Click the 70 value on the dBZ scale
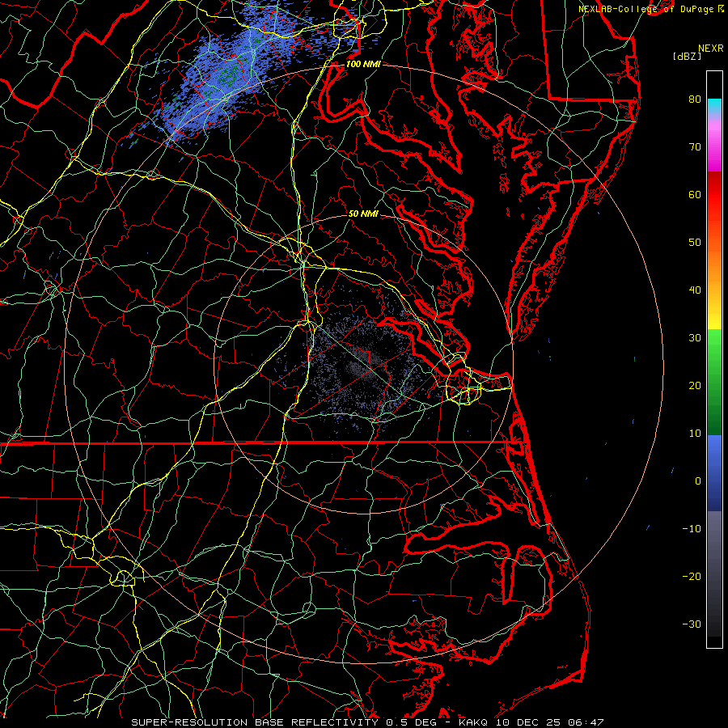The width and height of the screenshot is (728, 728). click(x=695, y=147)
